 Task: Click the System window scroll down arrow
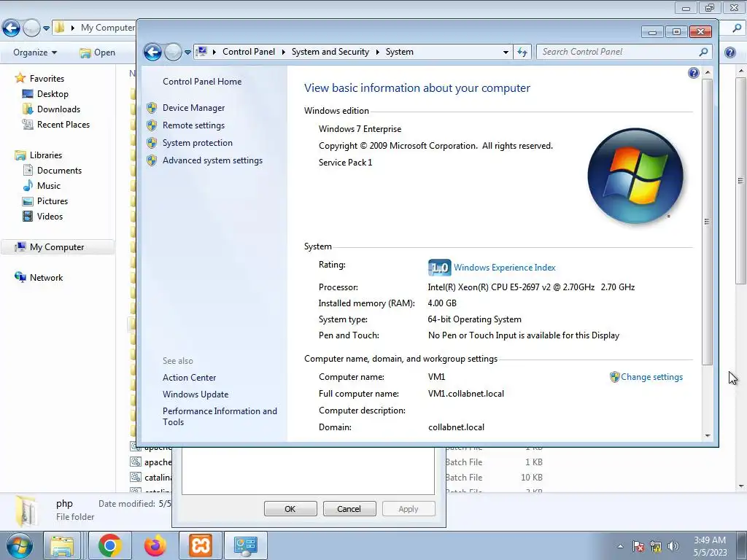pos(708,436)
